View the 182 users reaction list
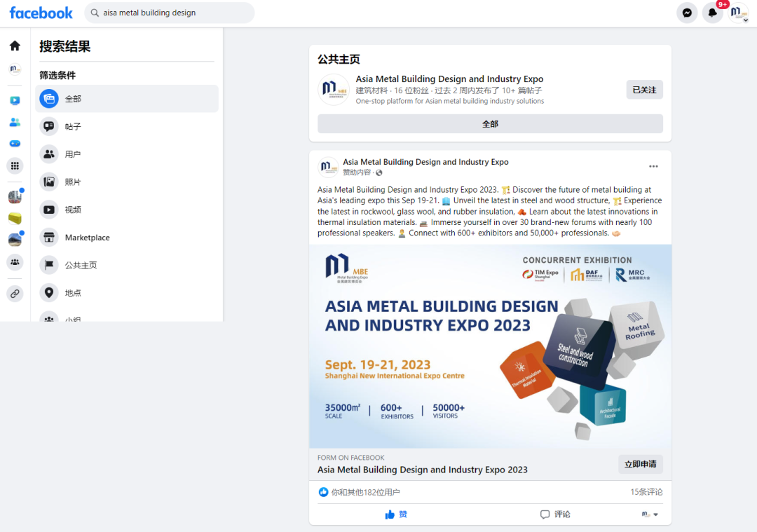The image size is (757, 532). [x=365, y=493]
